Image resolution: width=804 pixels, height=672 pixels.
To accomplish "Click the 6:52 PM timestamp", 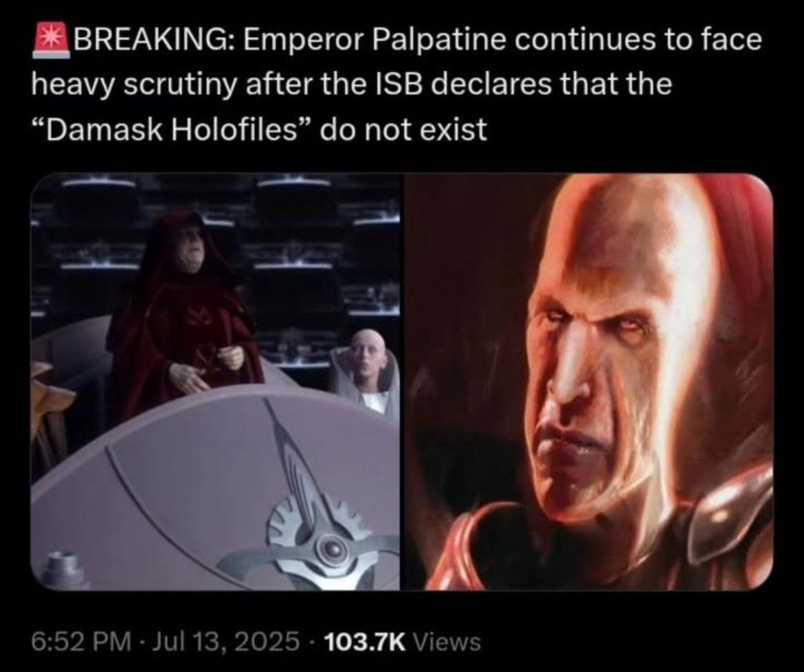I will pos(80,640).
